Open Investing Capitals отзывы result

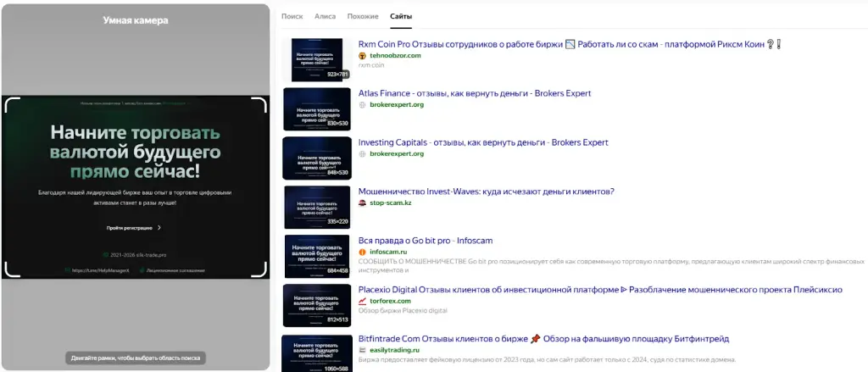click(483, 143)
